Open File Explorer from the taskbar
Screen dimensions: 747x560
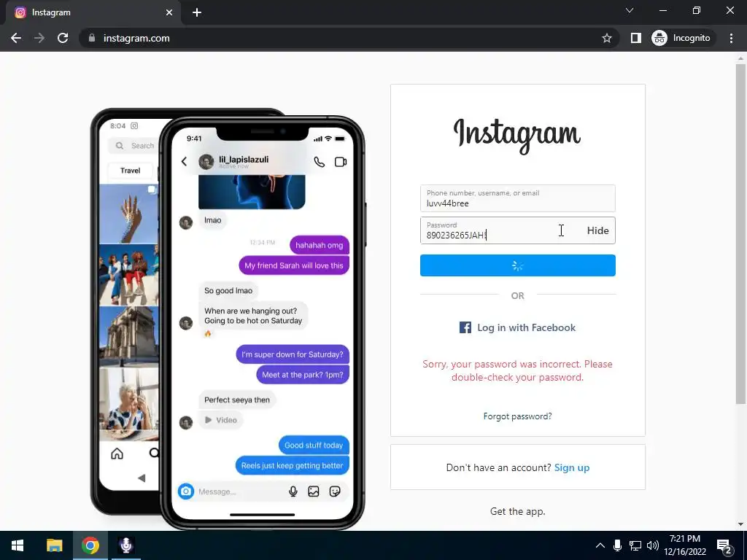[x=54, y=545]
